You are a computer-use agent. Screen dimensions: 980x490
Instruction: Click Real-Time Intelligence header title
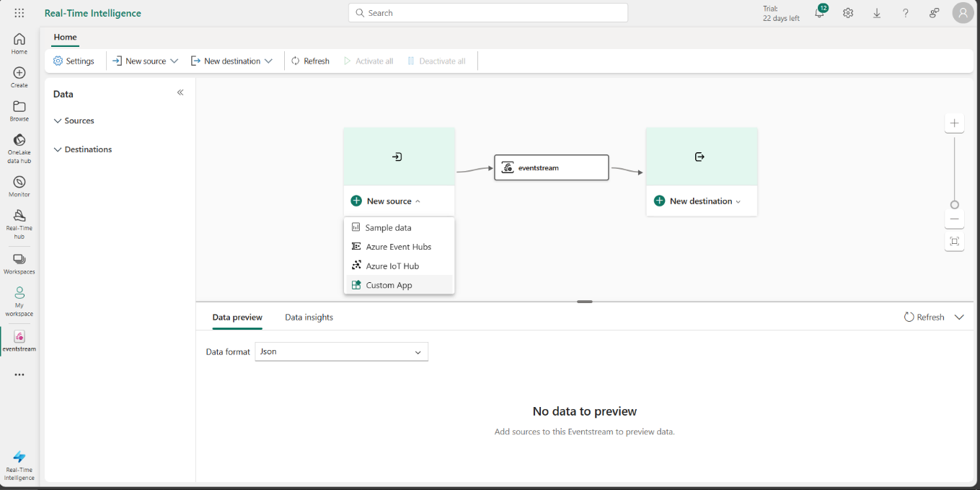[x=93, y=13]
